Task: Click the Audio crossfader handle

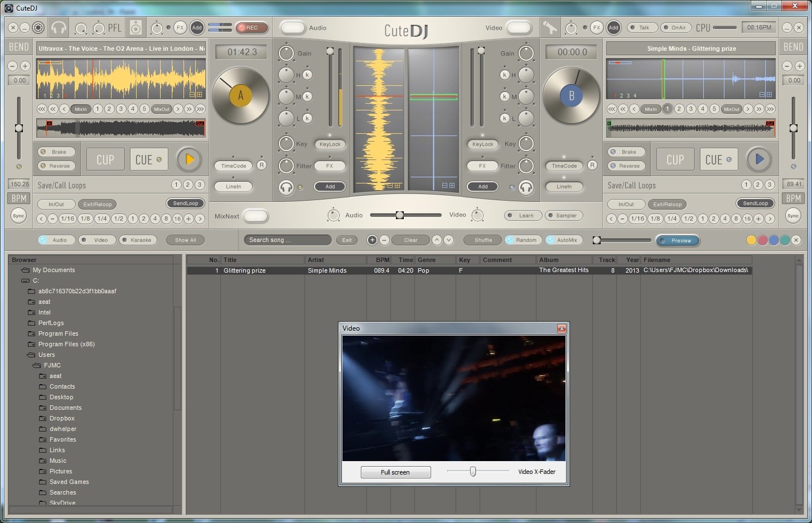Action: tap(399, 215)
